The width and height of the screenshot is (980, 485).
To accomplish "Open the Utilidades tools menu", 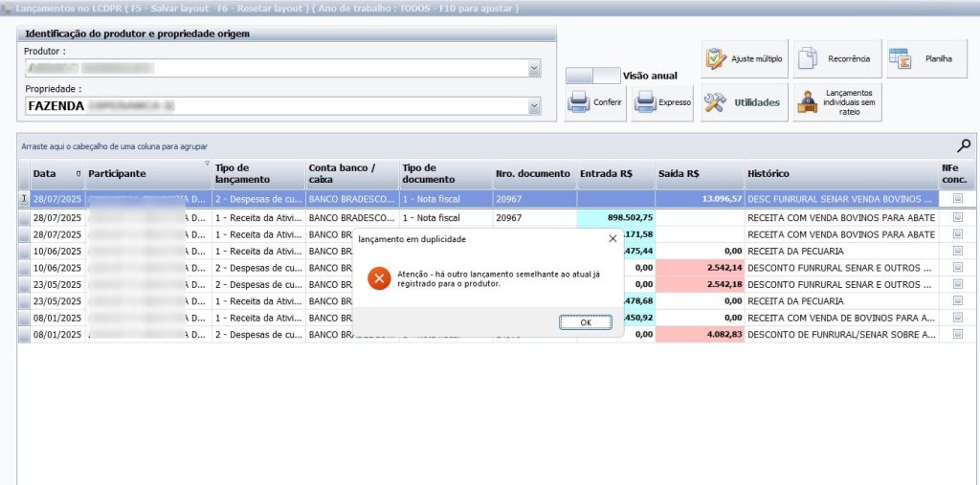I will [x=743, y=102].
